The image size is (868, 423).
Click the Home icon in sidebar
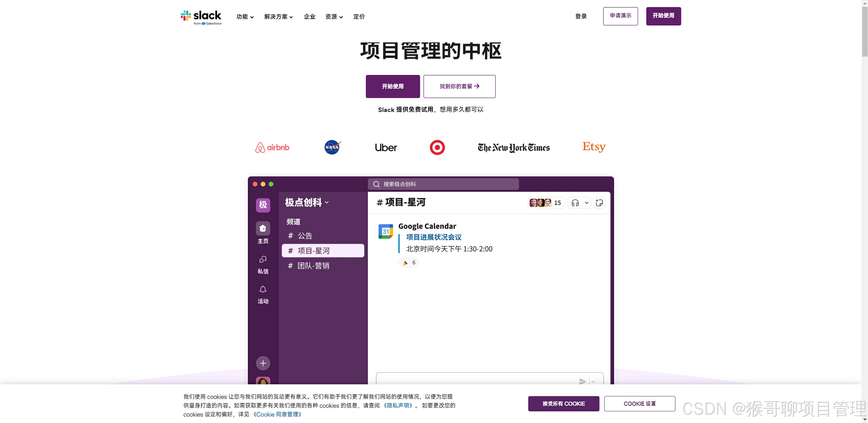[263, 229]
